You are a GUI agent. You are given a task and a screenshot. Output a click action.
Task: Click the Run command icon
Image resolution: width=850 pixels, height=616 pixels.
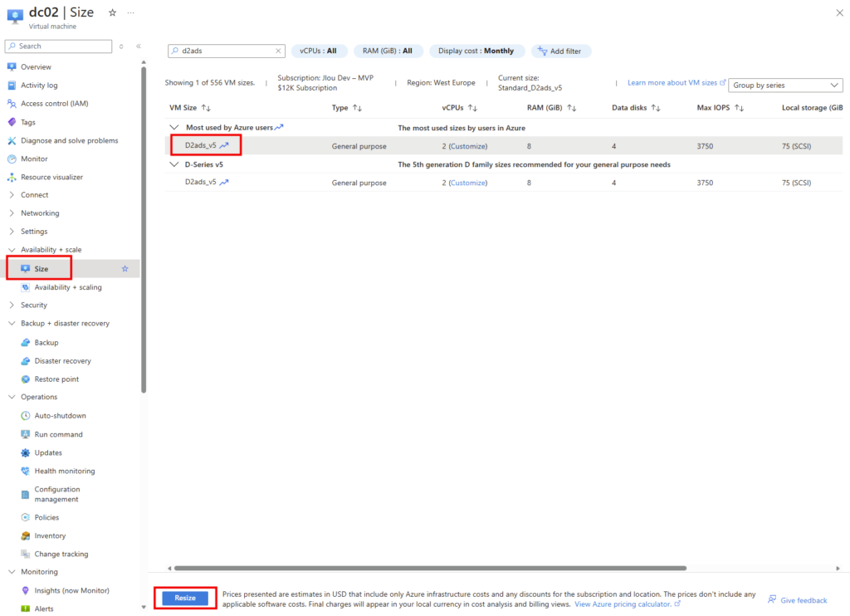point(25,434)
